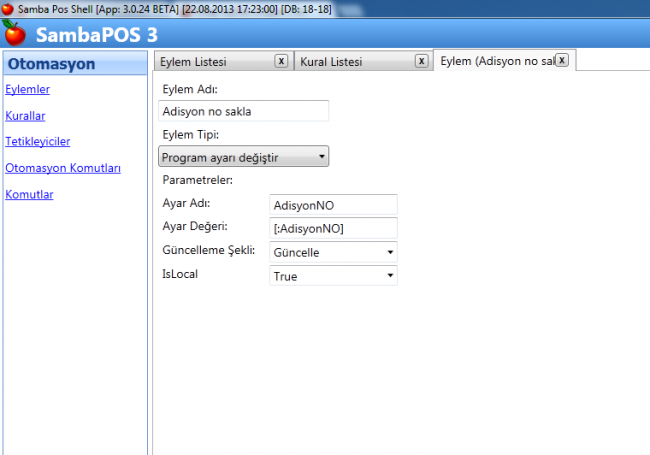This screenshot has height=455, width=650.
Task: Go to Tetikleyiciler in the sidebar
Action: tap(37, 141)
